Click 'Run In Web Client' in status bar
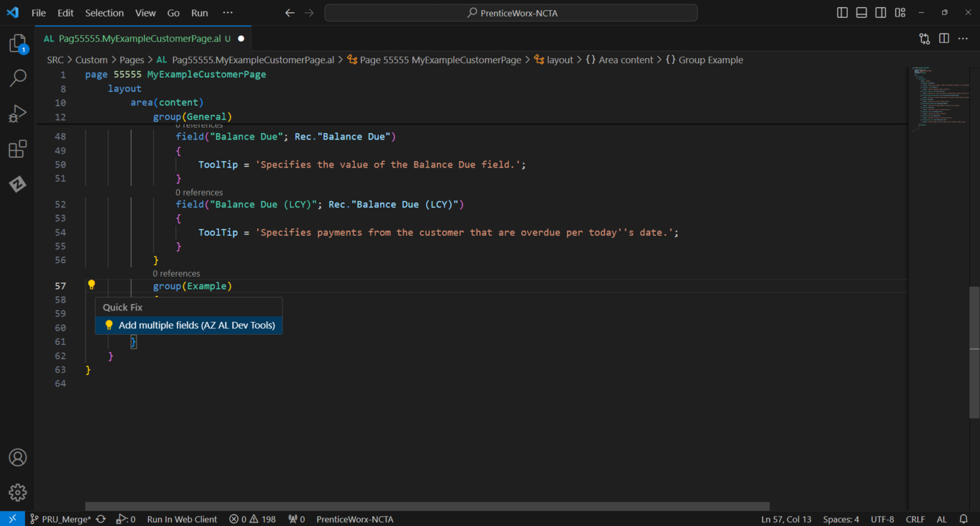This screenshot has height=526, width=980. [x=182, y=519]
